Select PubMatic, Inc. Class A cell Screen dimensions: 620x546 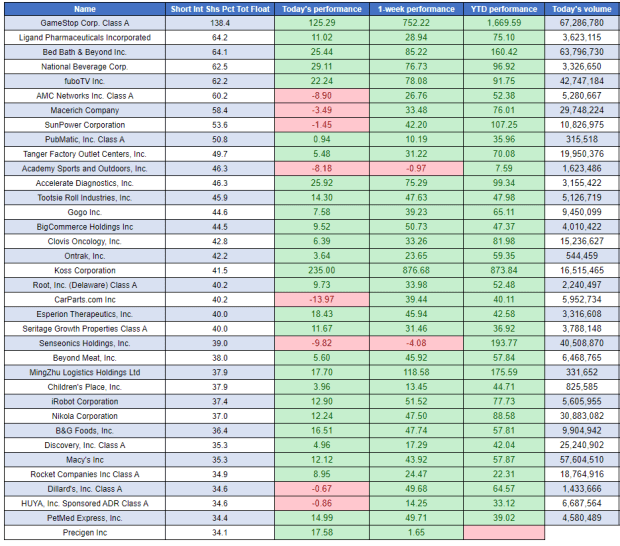click(x=85, y=140)
